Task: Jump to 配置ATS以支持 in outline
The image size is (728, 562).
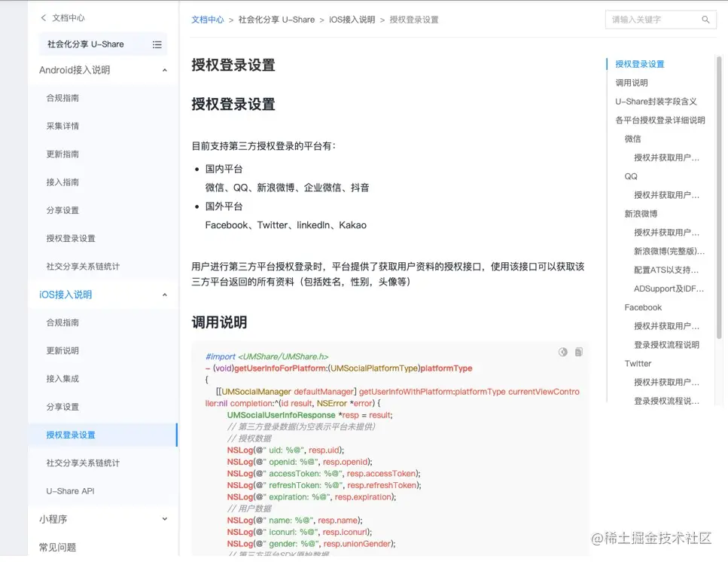Action: click(x=666, y=270)
